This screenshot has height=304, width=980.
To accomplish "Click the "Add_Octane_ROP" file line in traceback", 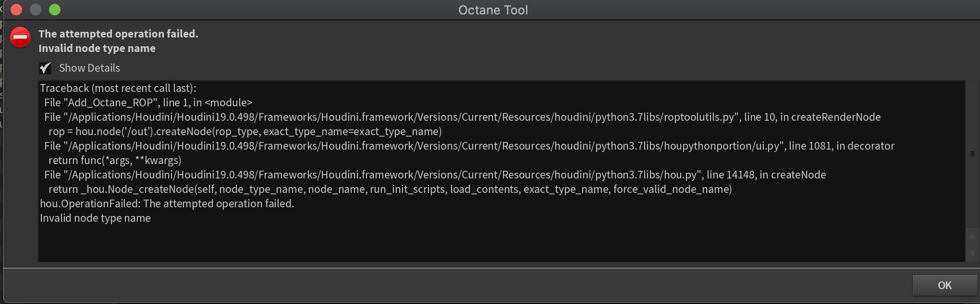I will [x=148, y=102].
